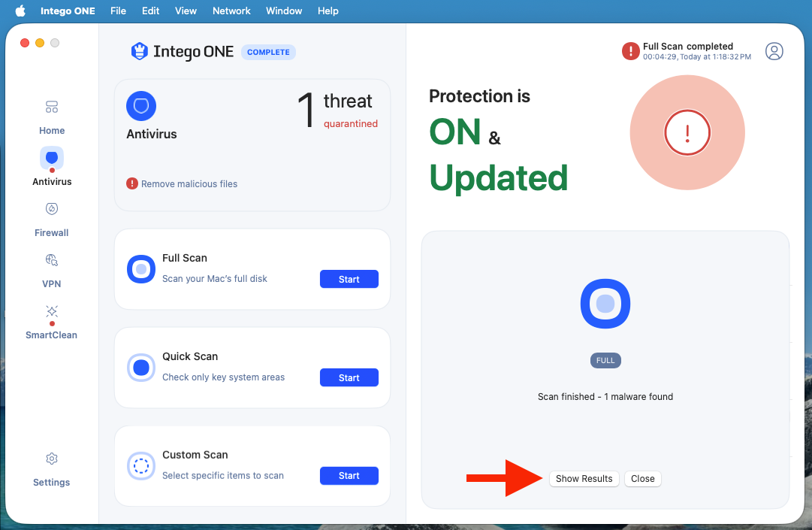The width and height of the screenshot is (812, 530).
Task: Start the Quick Scan
Action: 349,377
